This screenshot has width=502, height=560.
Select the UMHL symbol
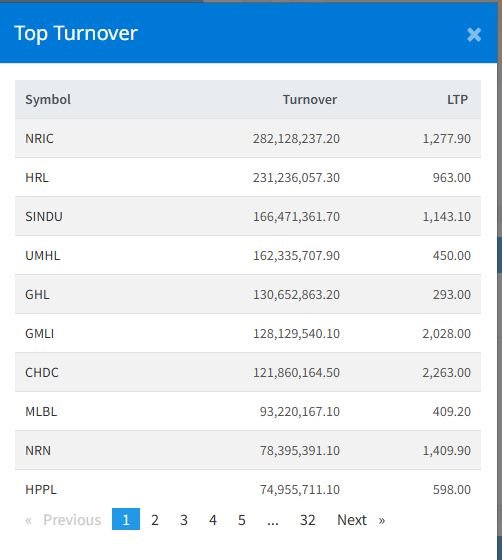click(x=42, y=255)
